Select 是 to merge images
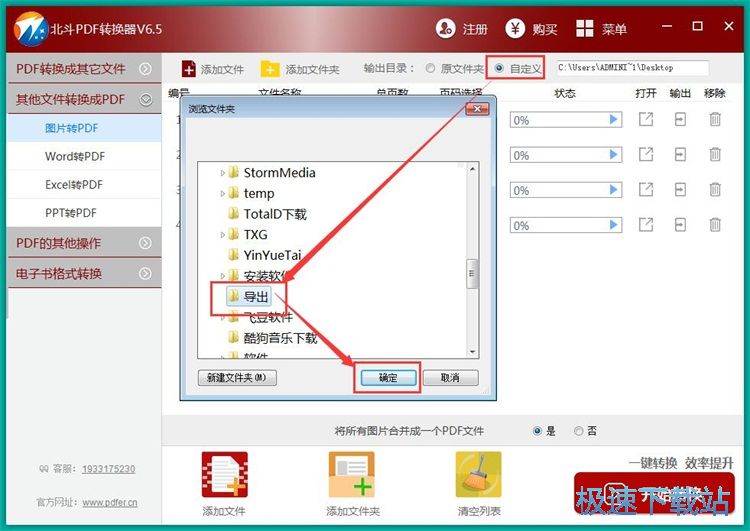Viewport: 750px width, 531px height. point(537,431)
